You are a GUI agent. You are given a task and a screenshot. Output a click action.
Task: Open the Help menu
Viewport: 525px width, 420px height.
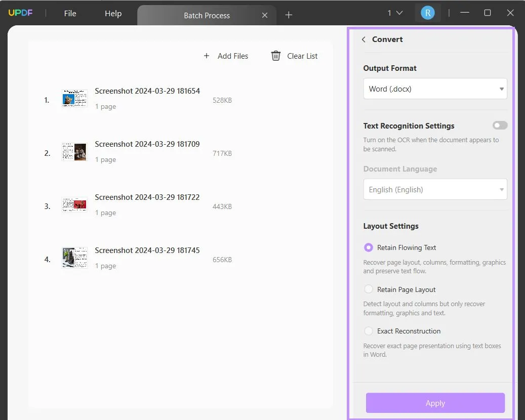coord(113,13)
